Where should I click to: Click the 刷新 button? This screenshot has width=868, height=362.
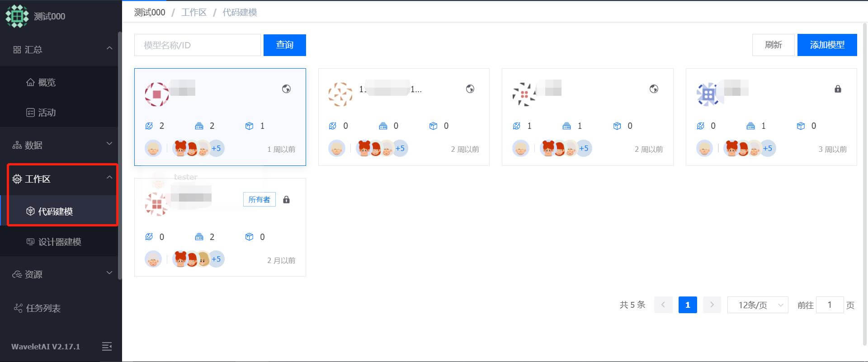point(773,45)
